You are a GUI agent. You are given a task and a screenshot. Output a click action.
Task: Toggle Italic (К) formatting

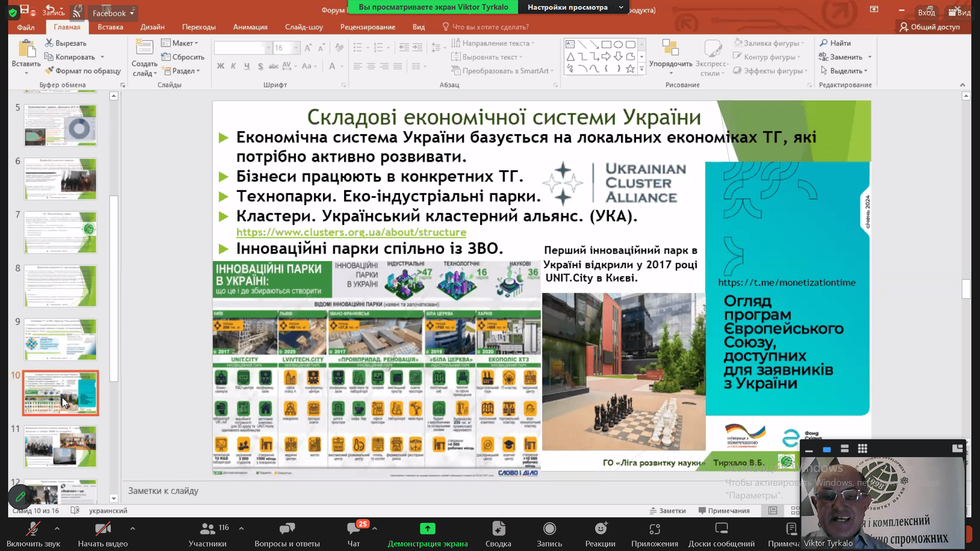pyautogui.click(x=233, y=66)
